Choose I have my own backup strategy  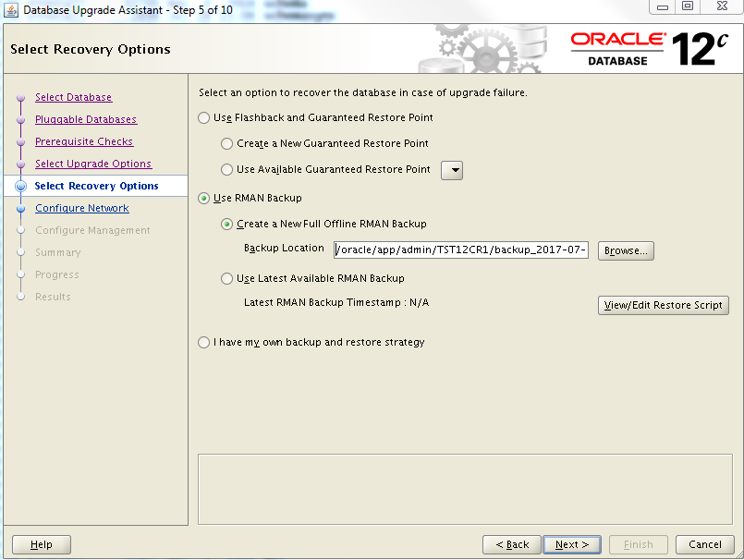(x=204, y=343)
